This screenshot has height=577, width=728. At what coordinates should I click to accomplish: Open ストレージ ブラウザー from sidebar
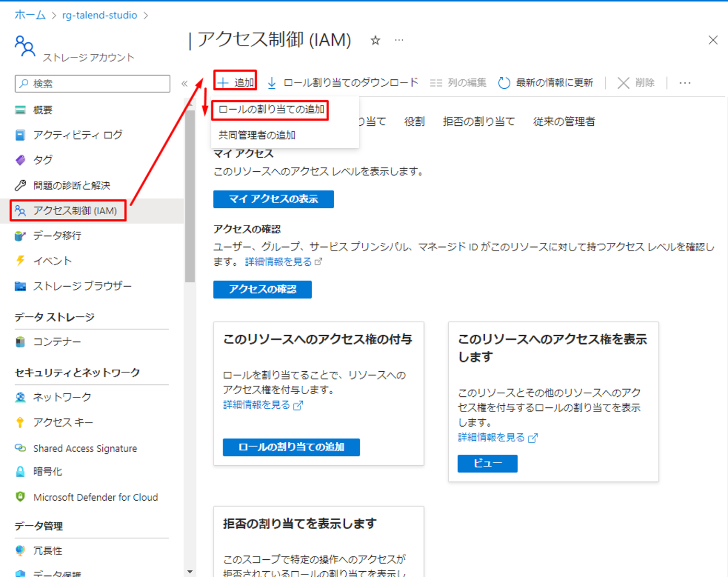pos(82,286)
